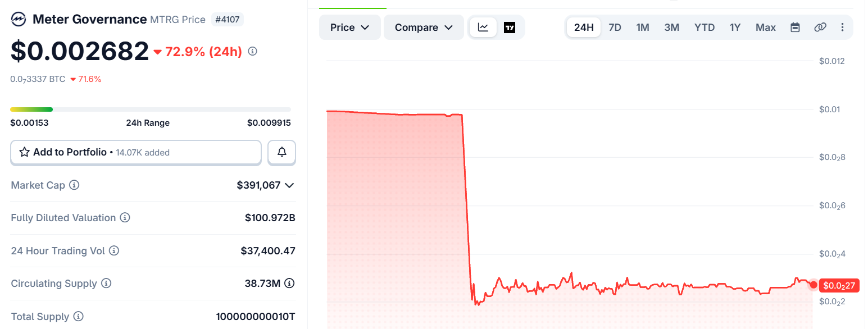Open info icon next to Circulating Supply label
Image resolution: width=868 pixels, height=329 pixels.
point(106,284)
